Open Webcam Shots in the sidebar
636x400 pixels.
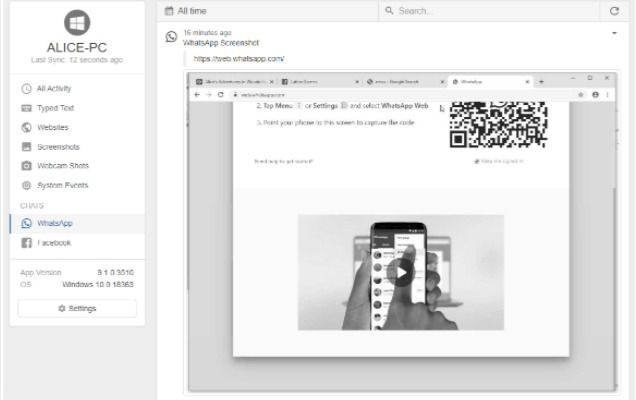[77, 166]
